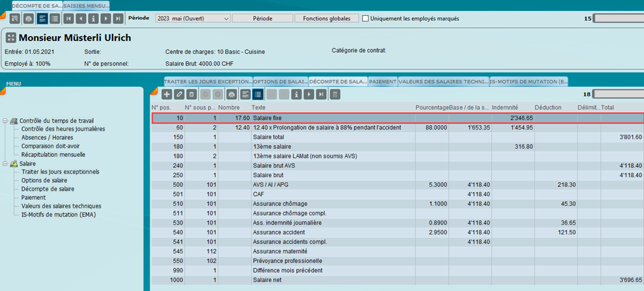Screen dimensions: 644x291
Task: Collapse the 'Contrôle du temps de travail' tree node
Action: point(5,121)
